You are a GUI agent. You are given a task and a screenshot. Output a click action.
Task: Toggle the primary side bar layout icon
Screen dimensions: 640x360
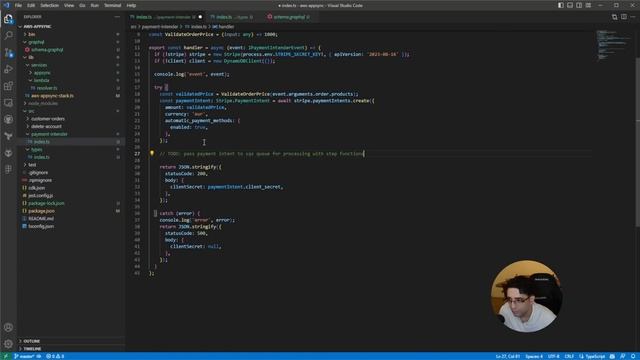click(561, 5)
